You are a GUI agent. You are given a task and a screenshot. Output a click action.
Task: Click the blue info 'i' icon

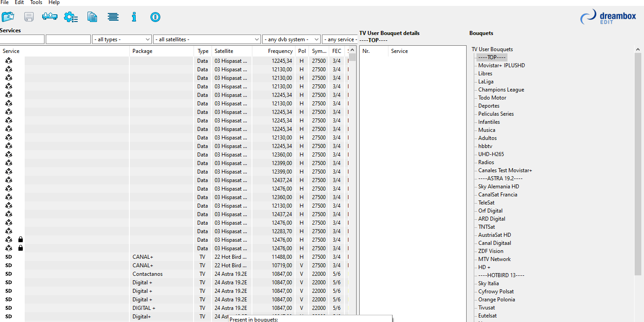click(x=134, y=17)
